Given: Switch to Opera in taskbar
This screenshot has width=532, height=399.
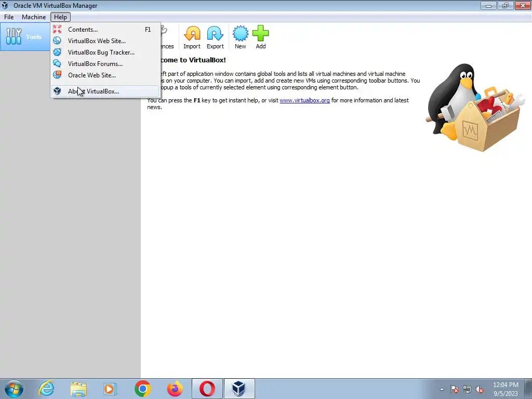Looking at the screenshot, I should coord(207,389).
